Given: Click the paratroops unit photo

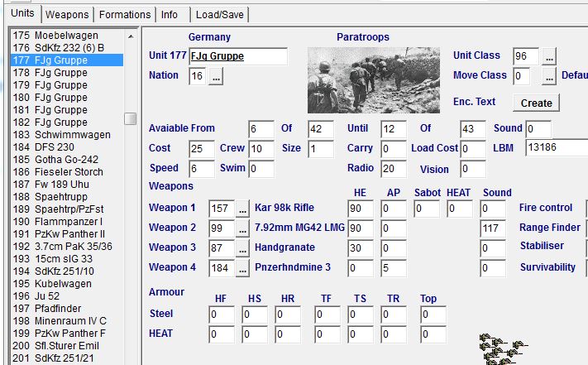Looking at the screenshot, I should pyautogui.click(x=374, y=79).
